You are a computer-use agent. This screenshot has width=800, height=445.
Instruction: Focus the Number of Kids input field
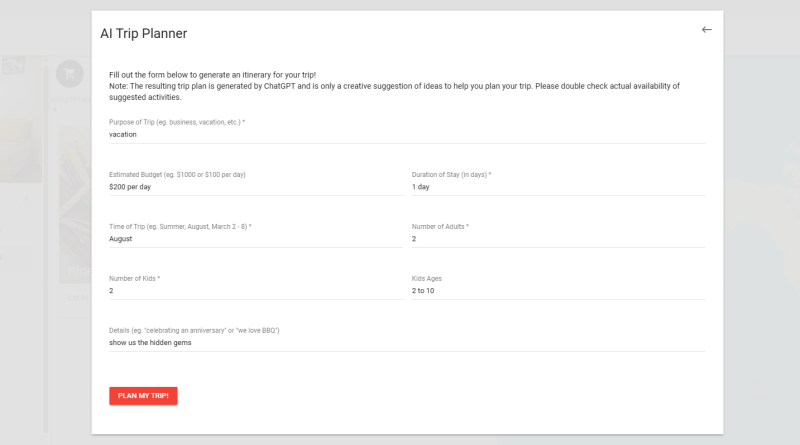point(255,291)
